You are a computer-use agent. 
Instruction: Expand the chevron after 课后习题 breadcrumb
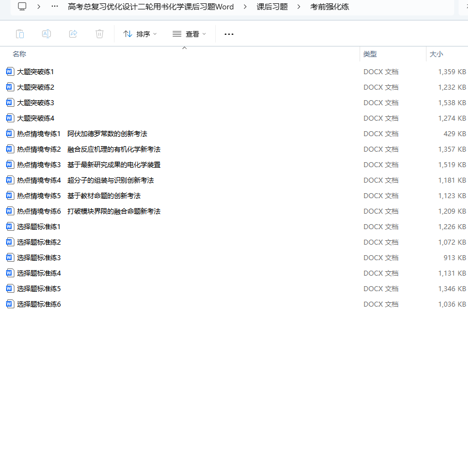299,7
